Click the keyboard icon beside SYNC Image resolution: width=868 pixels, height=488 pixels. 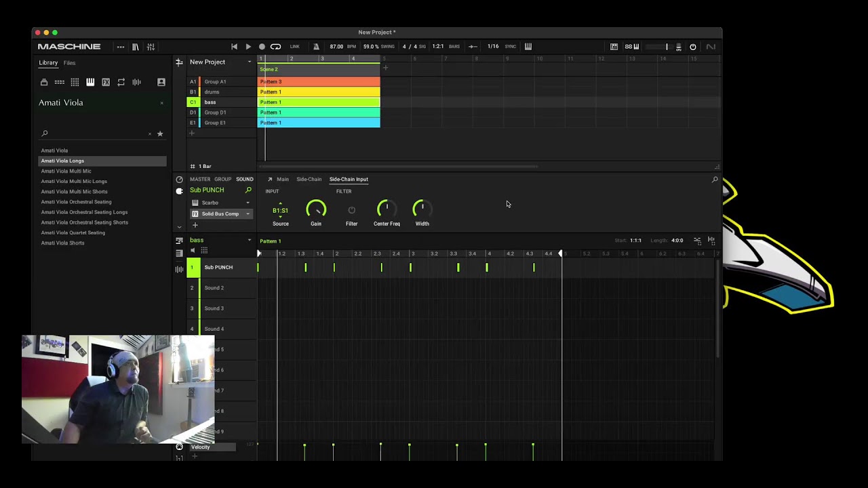[x=528, y=47]
